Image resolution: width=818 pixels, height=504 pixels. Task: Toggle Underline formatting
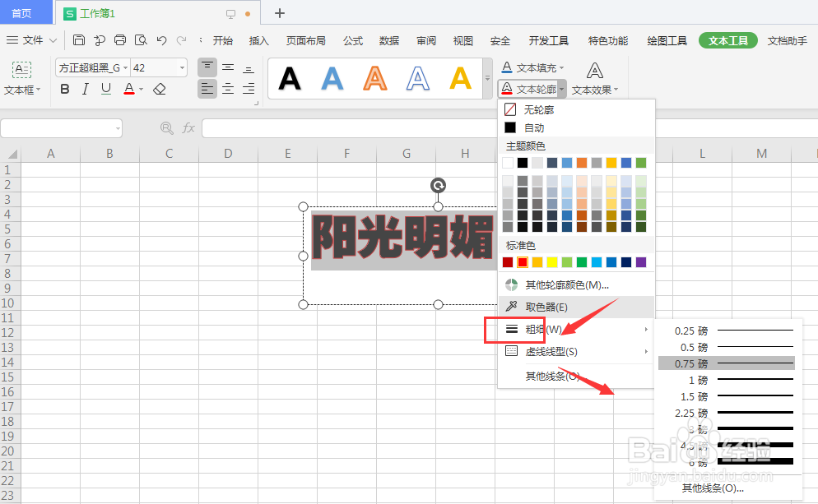(106, 89)
